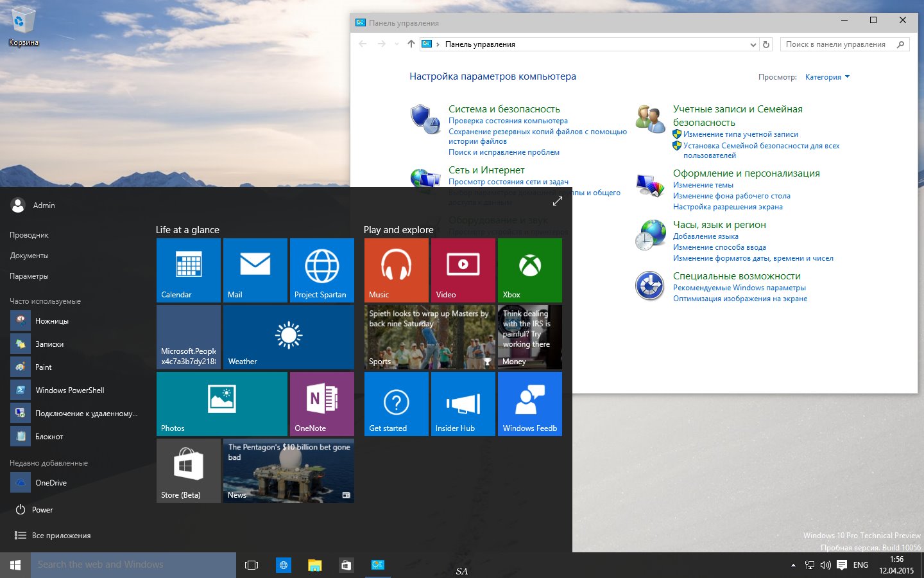Click the Admin user account
The image size is (924, 578).
33,206
